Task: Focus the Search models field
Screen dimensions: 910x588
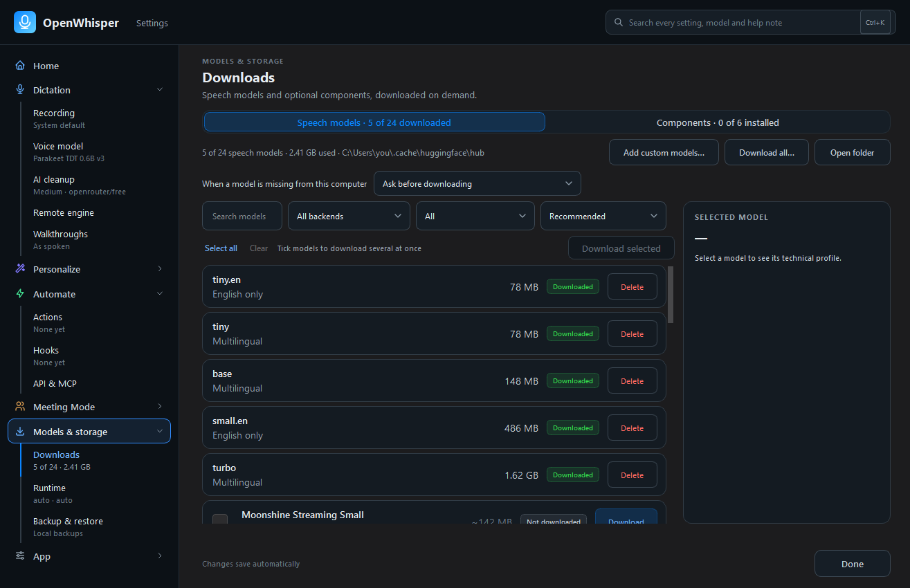Action: tap(242, 216)
